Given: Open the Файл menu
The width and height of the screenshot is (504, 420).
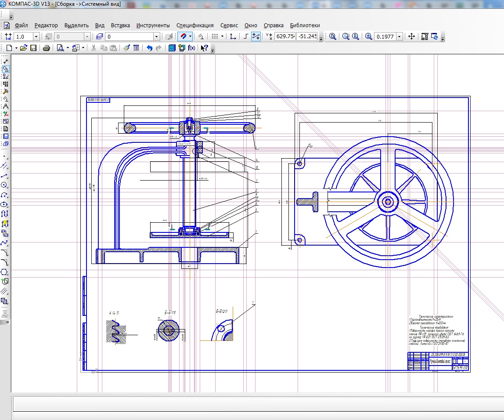Looking at the screenshot, I should pos(21,25).
